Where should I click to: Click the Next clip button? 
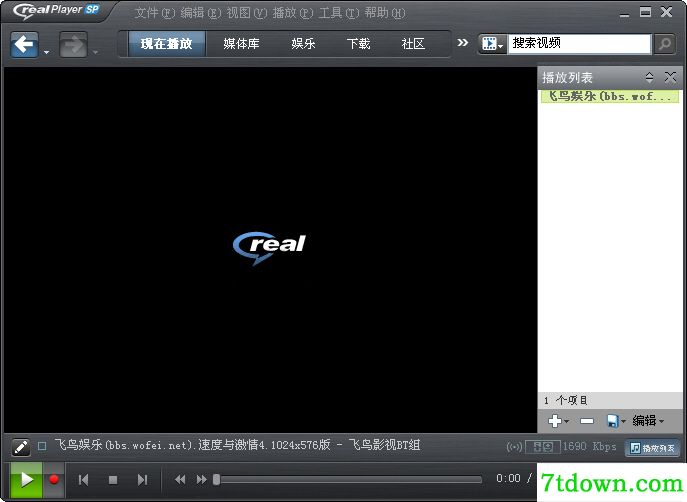[x=142, y=480]
